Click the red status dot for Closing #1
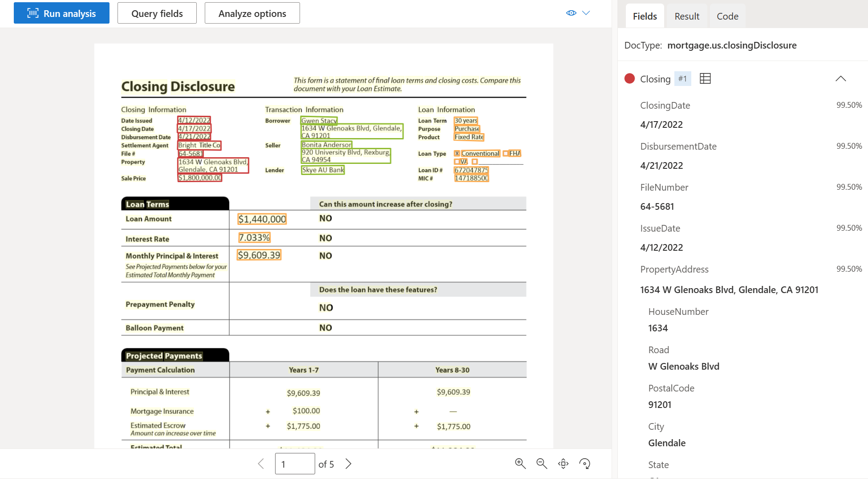868x481 pixels. 630,78
